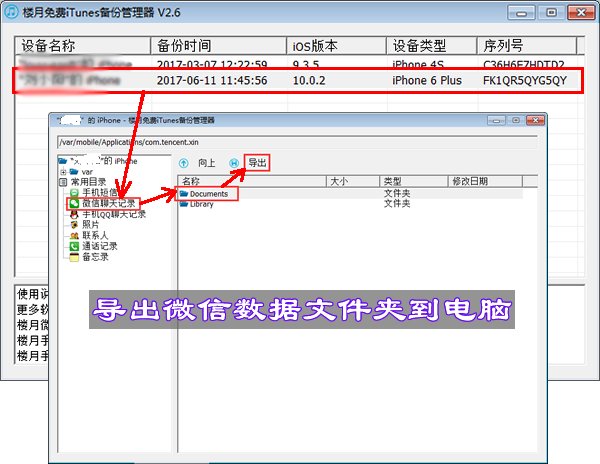600x464 pixels.
Task: Sort file list by 修改日期 column
Action: 485,181
